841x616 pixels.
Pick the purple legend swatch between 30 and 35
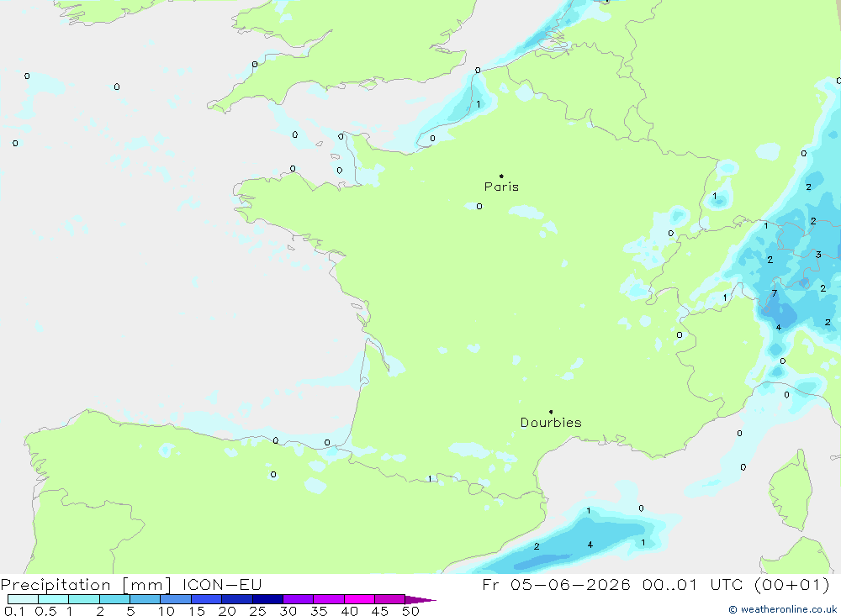299,599
